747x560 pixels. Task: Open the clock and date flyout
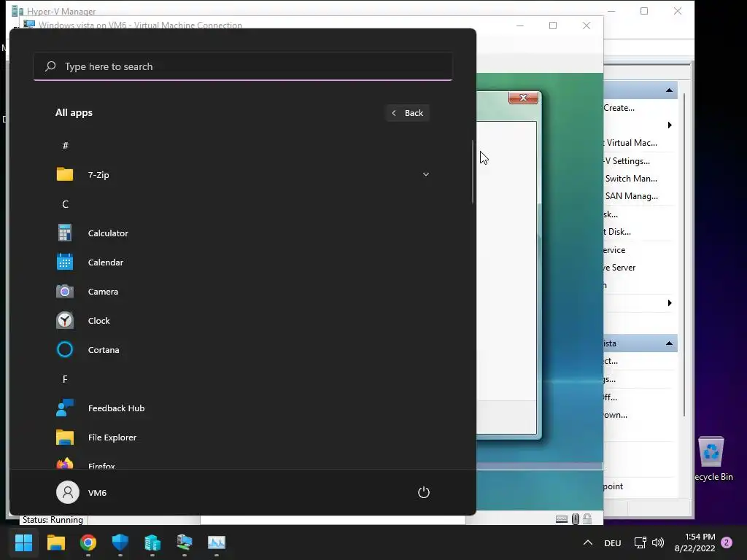(x=695, y=542)
